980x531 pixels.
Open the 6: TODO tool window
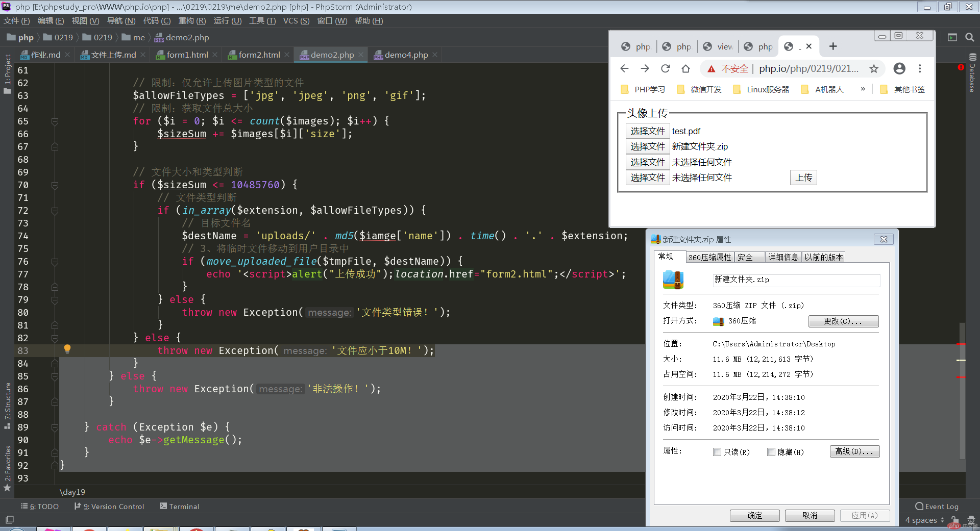[40, 507]
